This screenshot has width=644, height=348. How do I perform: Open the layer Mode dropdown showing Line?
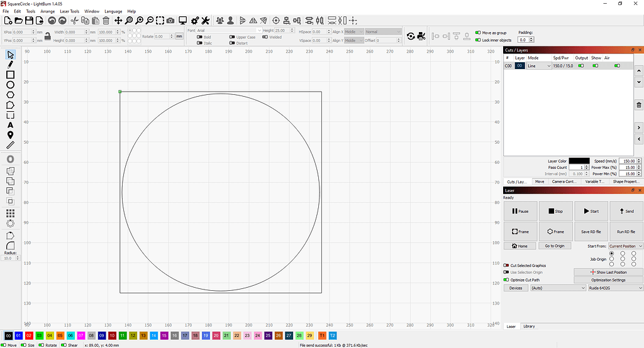tap(539, 66)
